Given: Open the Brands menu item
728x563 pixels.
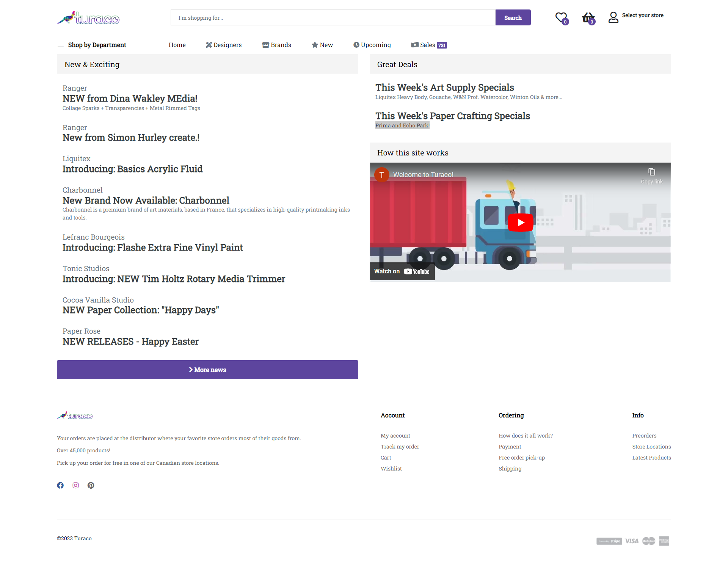Looking at the screenshot, I should (277, 45).
